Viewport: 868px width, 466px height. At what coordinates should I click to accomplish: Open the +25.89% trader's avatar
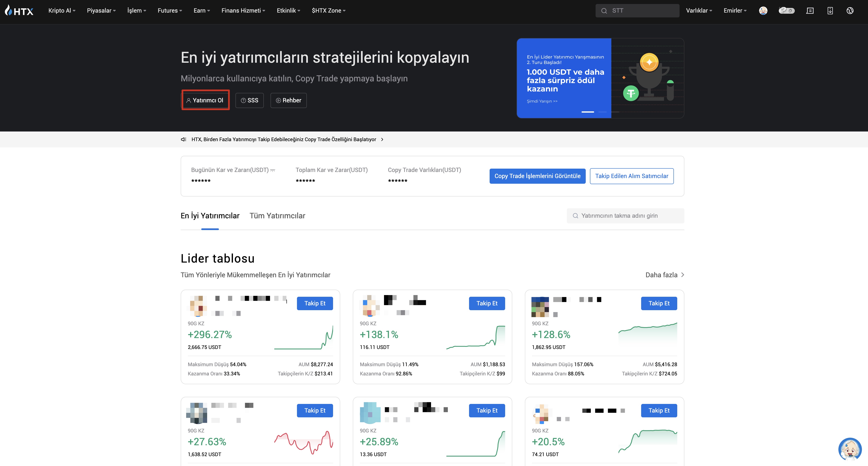[370, 413]
